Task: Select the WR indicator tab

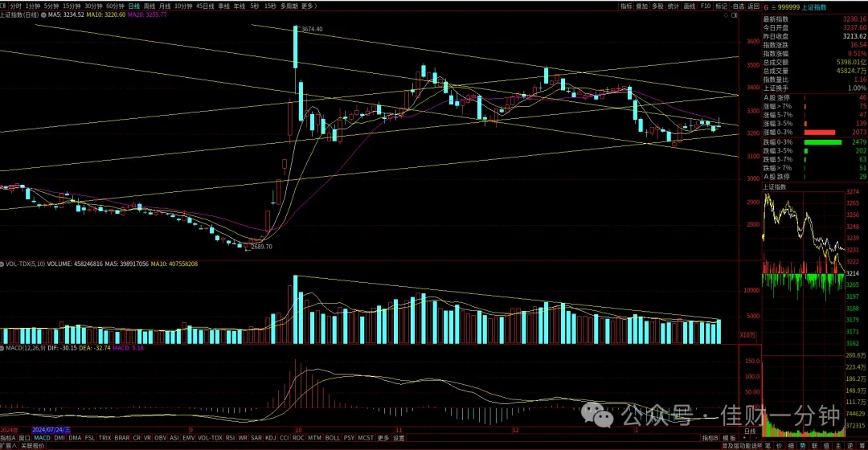Action: tap(243, 438)
